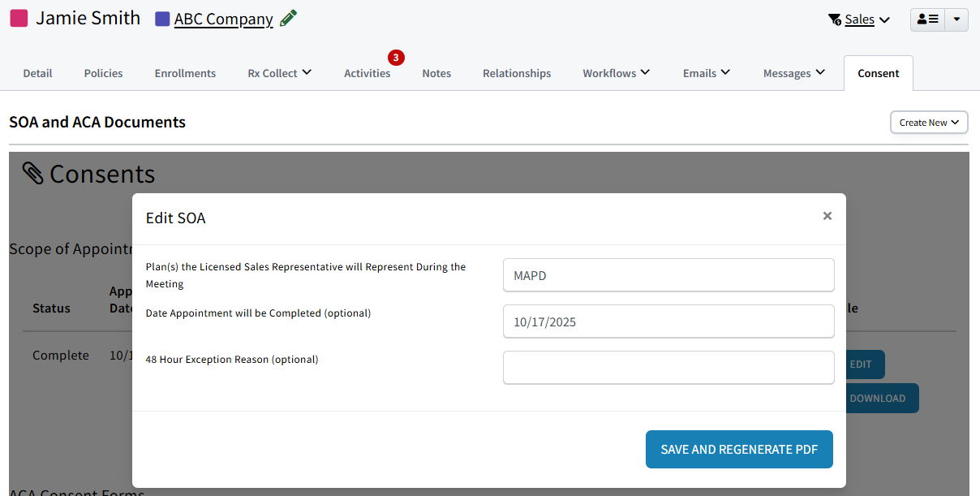Click the purple square icon before ABC Company
This screenshot has height=496, width=980.
click(x=161, y=18)
